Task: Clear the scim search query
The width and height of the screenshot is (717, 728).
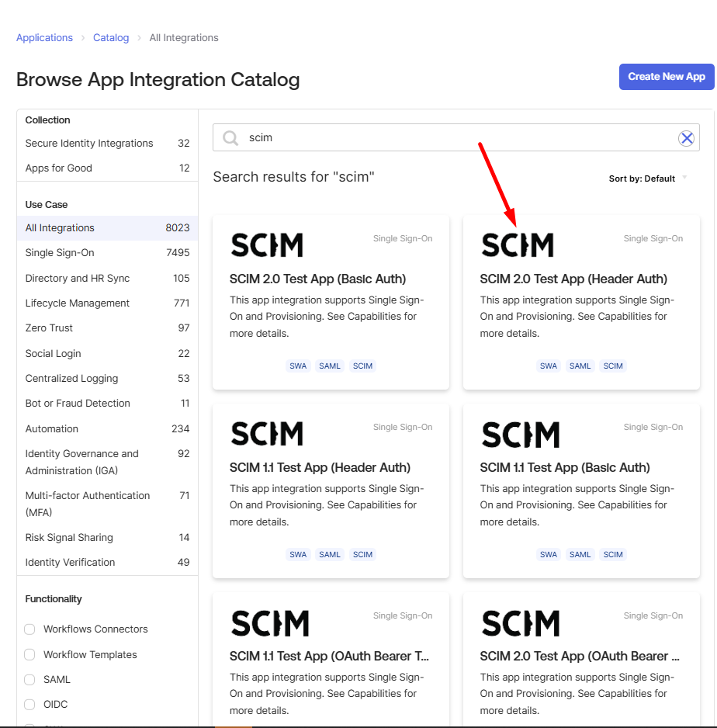Action: [687, 138]
